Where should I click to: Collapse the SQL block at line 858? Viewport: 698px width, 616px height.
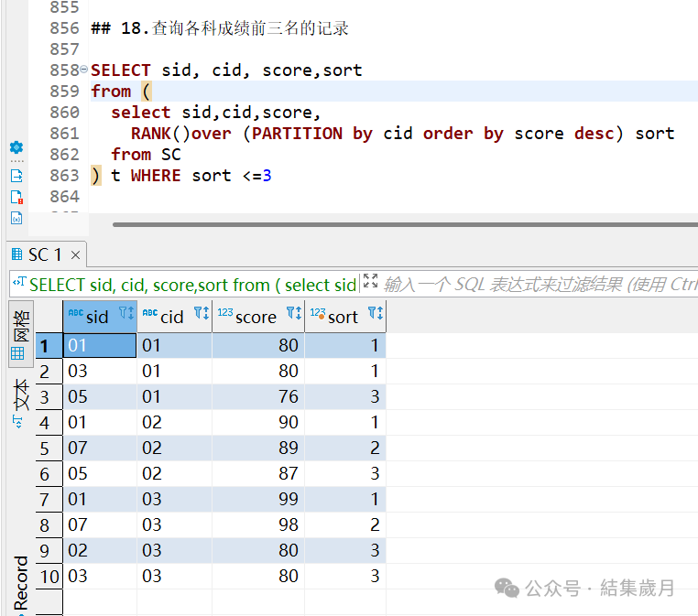(83, 69)
